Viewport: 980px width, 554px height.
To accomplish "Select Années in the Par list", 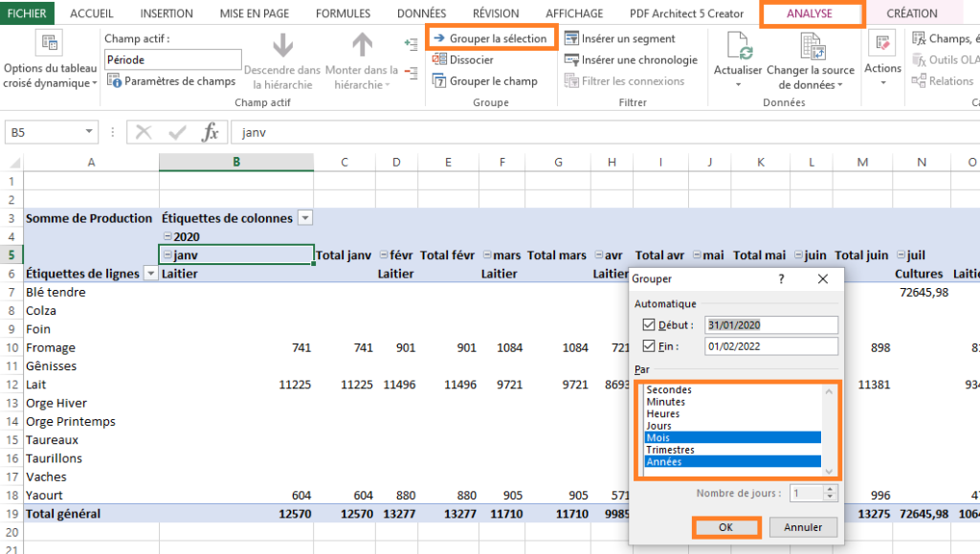I will tap(732, 461).
